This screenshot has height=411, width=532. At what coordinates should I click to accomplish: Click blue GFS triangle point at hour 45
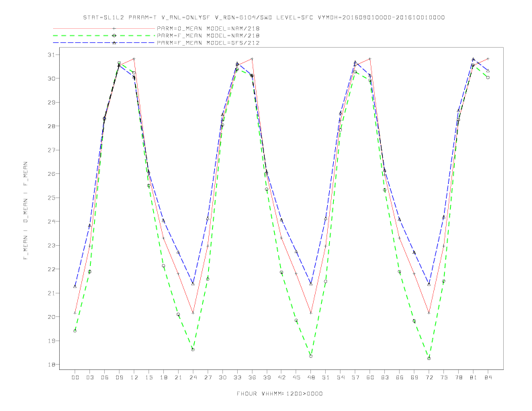pos(296,252)
